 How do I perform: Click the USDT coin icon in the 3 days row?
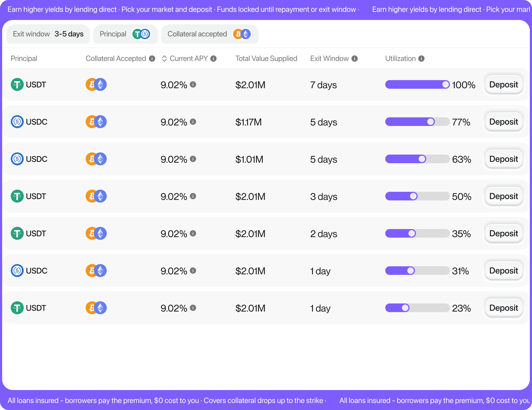[x=17, y=196]
